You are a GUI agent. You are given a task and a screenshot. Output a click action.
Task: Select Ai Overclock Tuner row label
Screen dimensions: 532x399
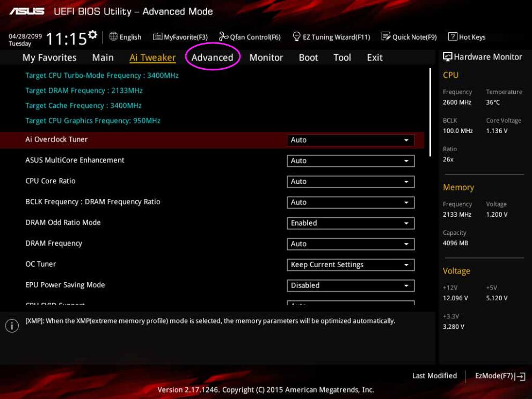tap(56, 139)
